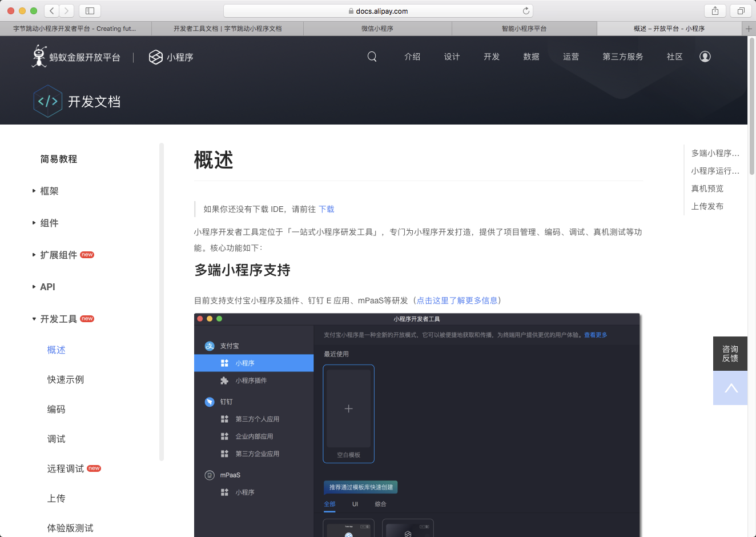Viewport: 756px width, 537px height.
Task: Switch to the 智能小程序平台 tab
Action: 524,29
